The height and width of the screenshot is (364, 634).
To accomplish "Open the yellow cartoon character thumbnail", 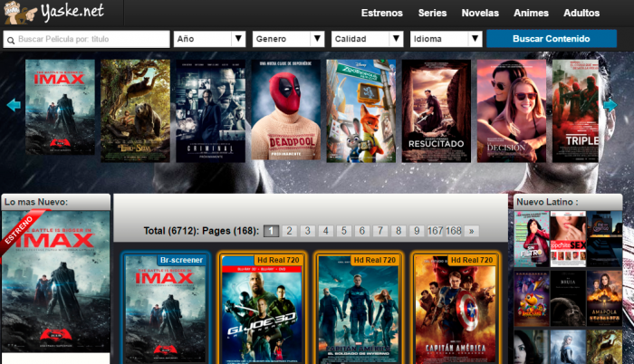I will click(532, 299).
